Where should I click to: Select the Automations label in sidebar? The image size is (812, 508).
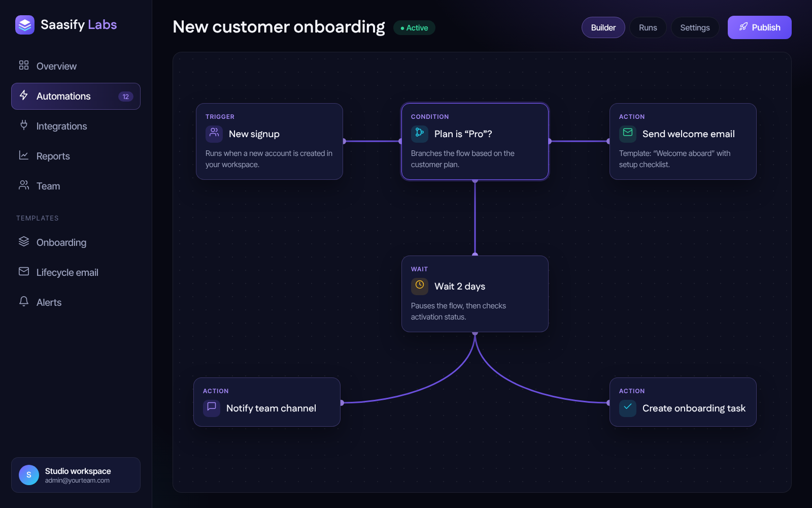(x=63, y=96)
